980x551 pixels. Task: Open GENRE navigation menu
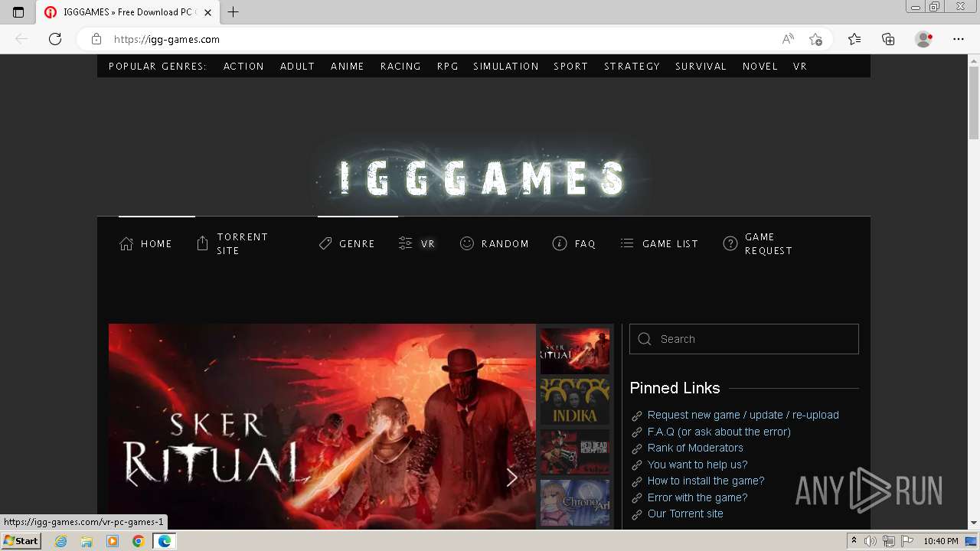point(357,244)
